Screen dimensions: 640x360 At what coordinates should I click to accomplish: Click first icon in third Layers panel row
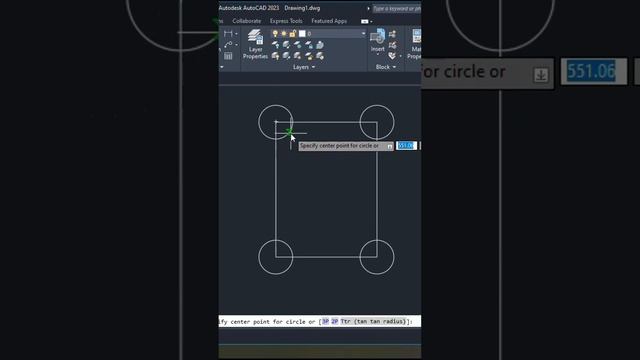(276, 56)
